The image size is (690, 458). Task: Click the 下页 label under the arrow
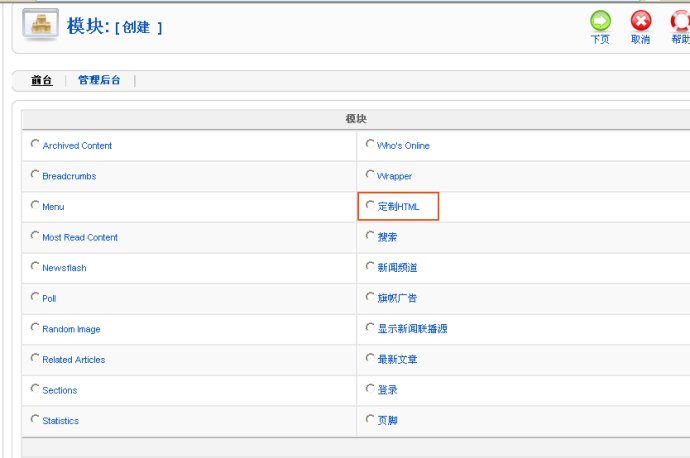click(x=600, y=40)
